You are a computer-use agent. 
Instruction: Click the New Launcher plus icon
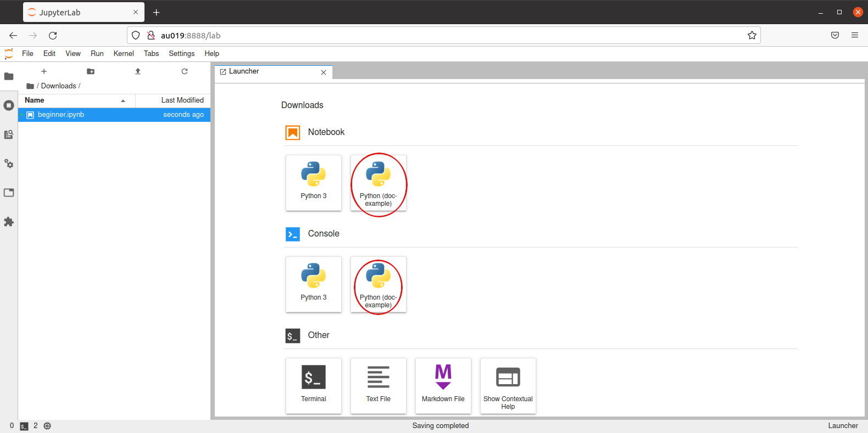44,71
